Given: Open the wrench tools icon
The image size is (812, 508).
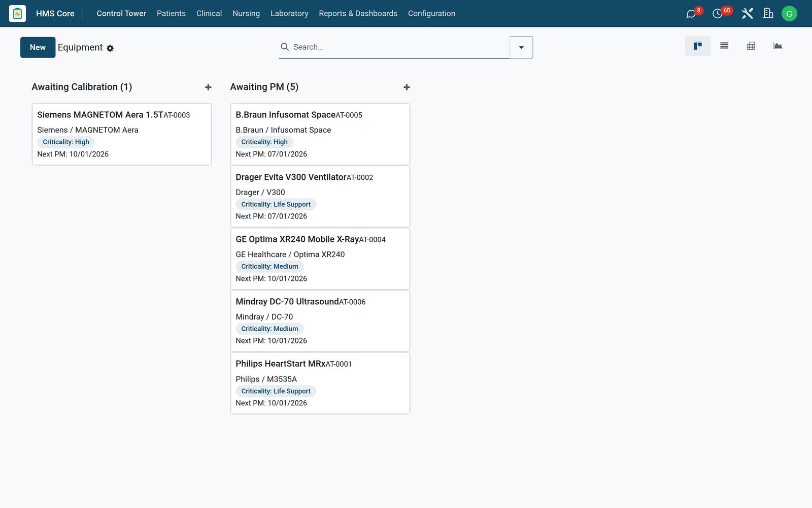Looking at the screenshot, I should [x=747, y=14].
